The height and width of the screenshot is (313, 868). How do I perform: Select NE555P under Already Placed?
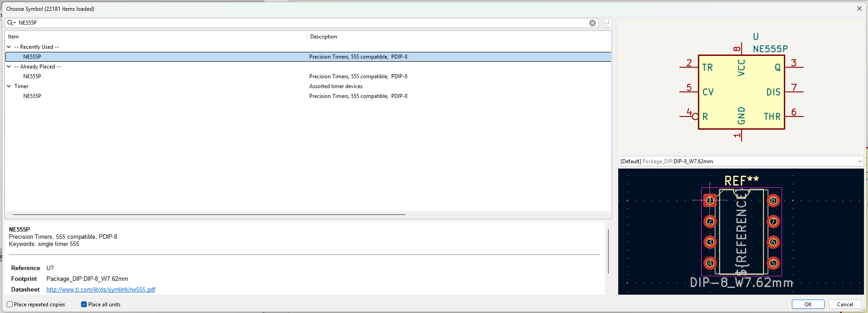click(32, 76)
